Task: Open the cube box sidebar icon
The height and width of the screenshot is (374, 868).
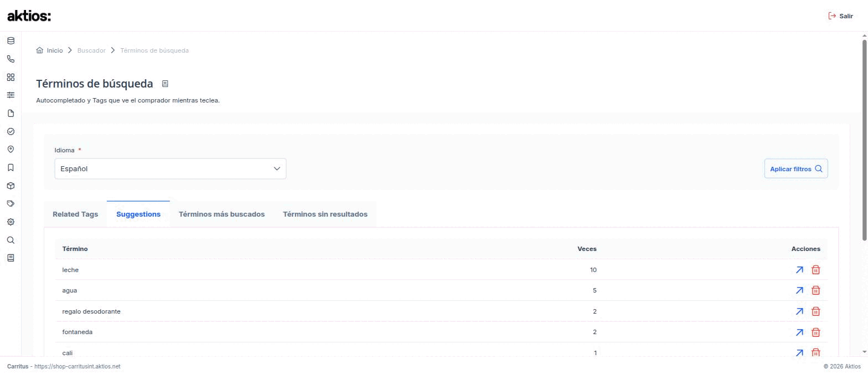Action: (x=11, y=186)
